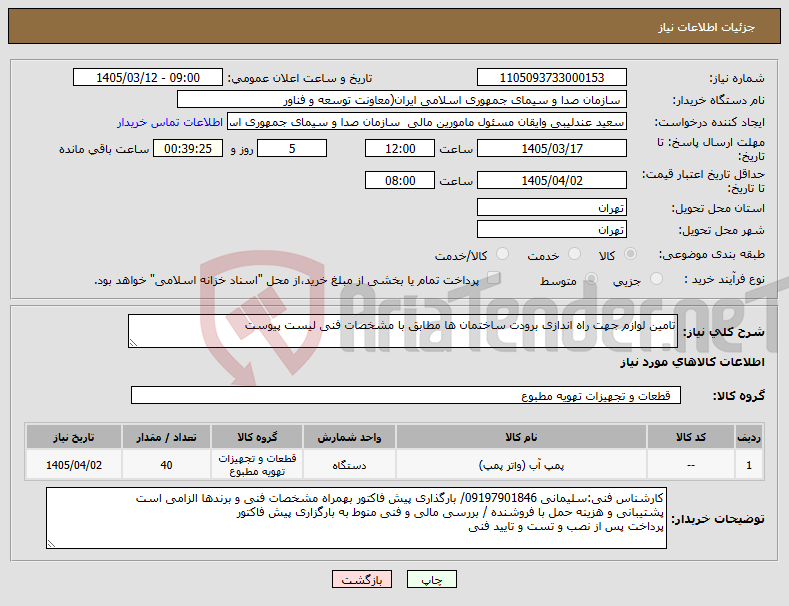Click the گروه کالا table column header
The width and height of the screenshot is (789, 606).
(257, 437)
